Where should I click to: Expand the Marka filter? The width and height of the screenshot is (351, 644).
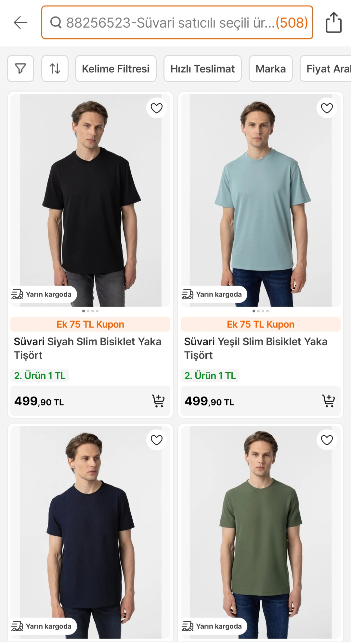pos(271,69)
